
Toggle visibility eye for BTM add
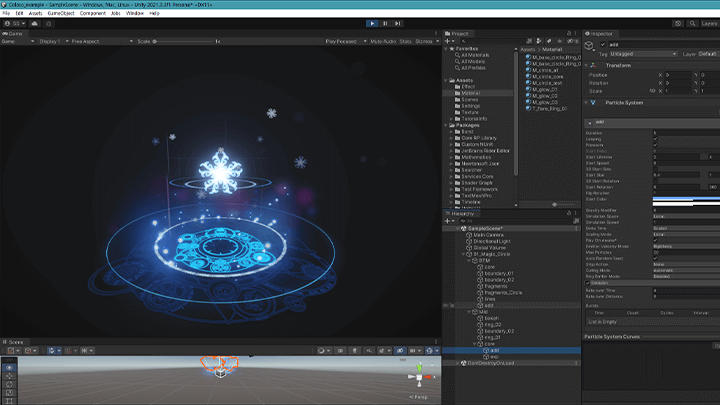pyautogui.click(x=445, y=305)
